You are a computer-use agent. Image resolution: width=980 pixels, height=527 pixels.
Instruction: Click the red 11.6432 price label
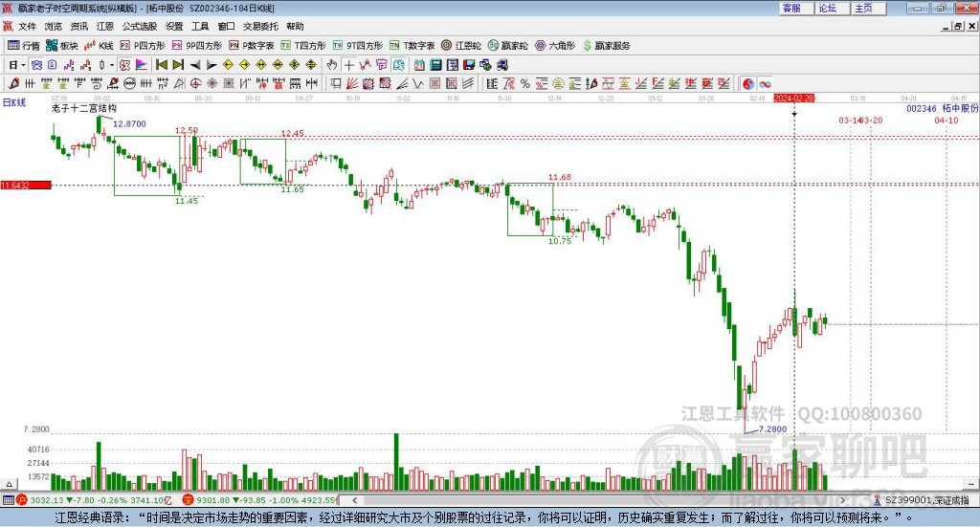tap(26, 186)
